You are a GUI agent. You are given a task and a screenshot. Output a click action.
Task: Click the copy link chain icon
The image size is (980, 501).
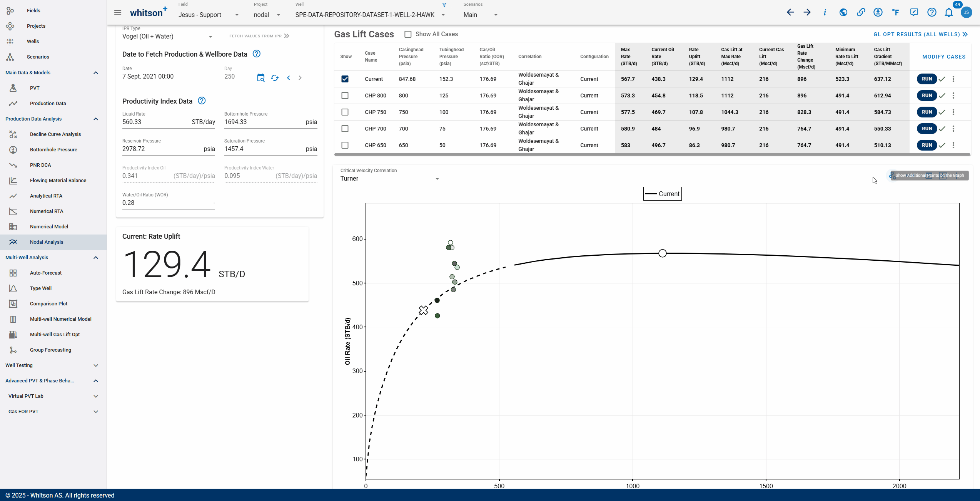tap(861, 12)
